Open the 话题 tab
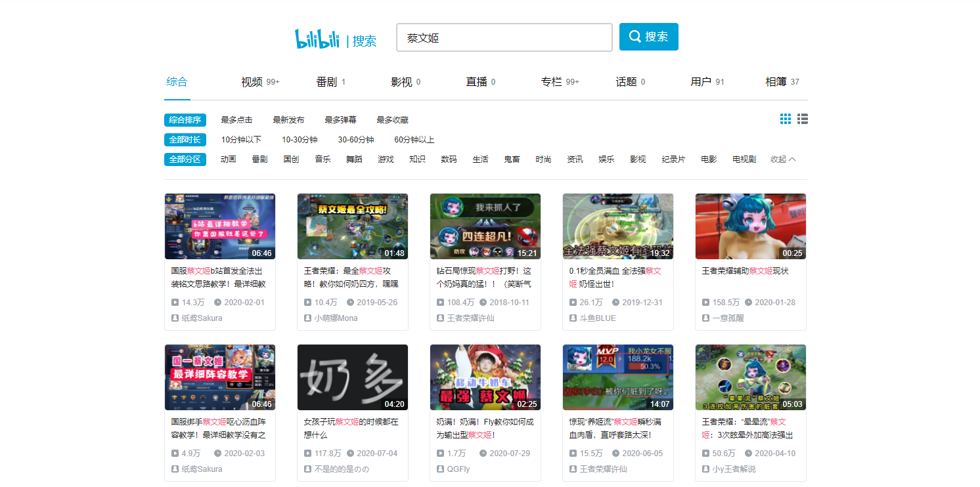This screenshot has height=487, width=980. coord(631,82)
